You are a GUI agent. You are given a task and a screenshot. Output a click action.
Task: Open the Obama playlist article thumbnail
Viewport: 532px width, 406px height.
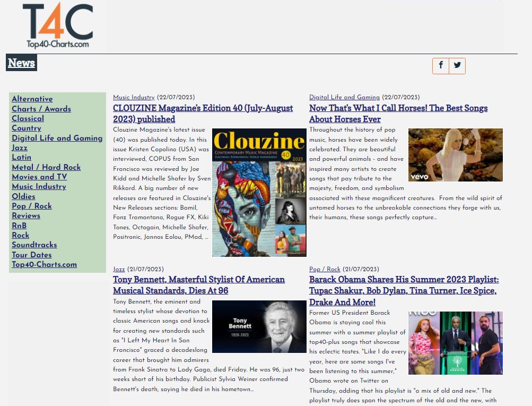pyautogui.click(x=455, y=343)
